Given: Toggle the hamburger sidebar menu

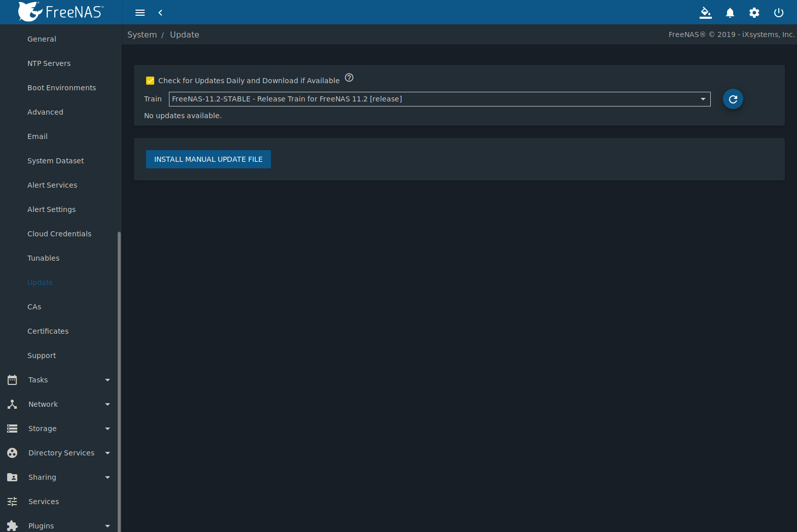Looking at the screenshot, I should (140, 13).
